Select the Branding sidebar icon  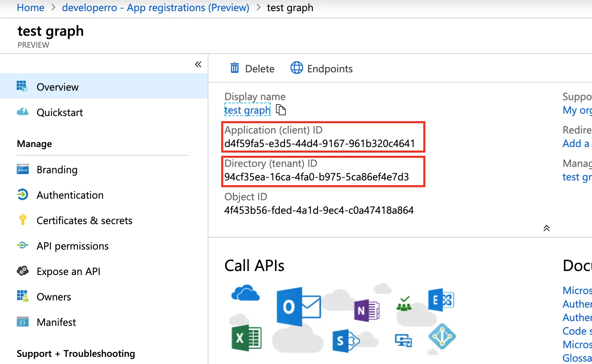click(x=23, y=169)
